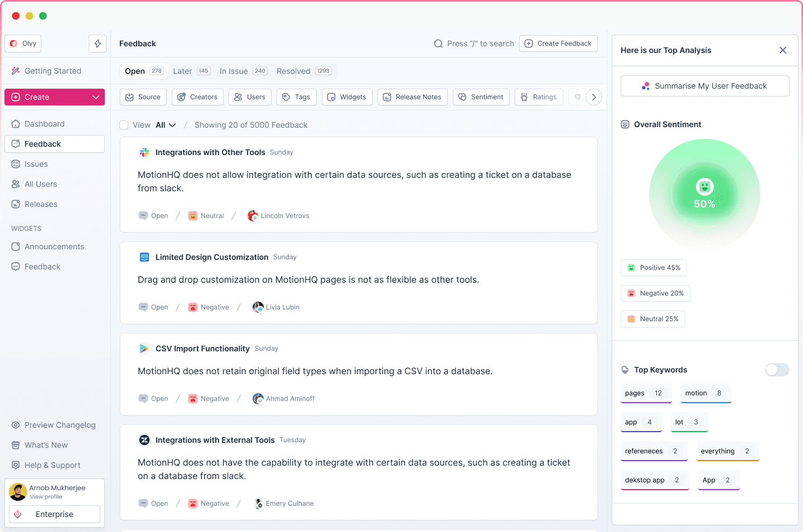Click the "motion" keyword tag
Viewport: 803px width, 532px height.
[x=706, y=393]
